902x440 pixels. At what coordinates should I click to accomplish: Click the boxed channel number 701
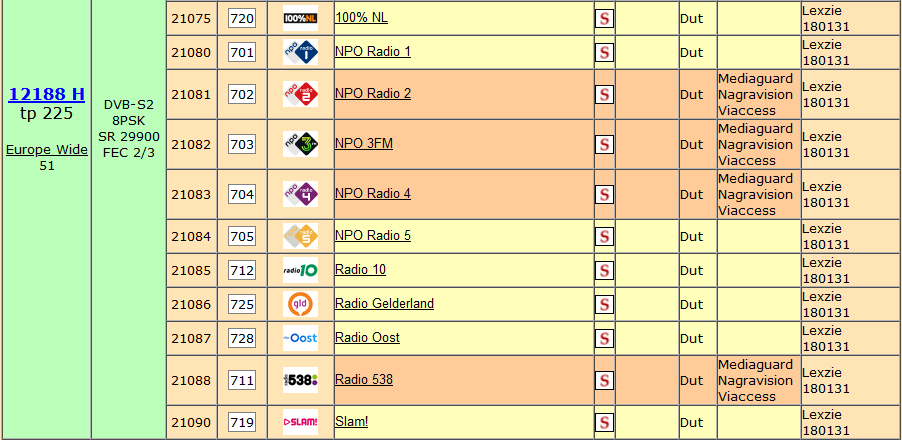pyautogui.click(x=242, y=53)
